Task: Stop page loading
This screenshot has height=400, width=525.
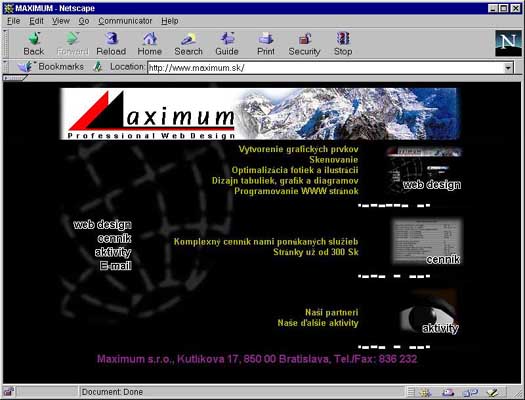Action: click(343, 44)
